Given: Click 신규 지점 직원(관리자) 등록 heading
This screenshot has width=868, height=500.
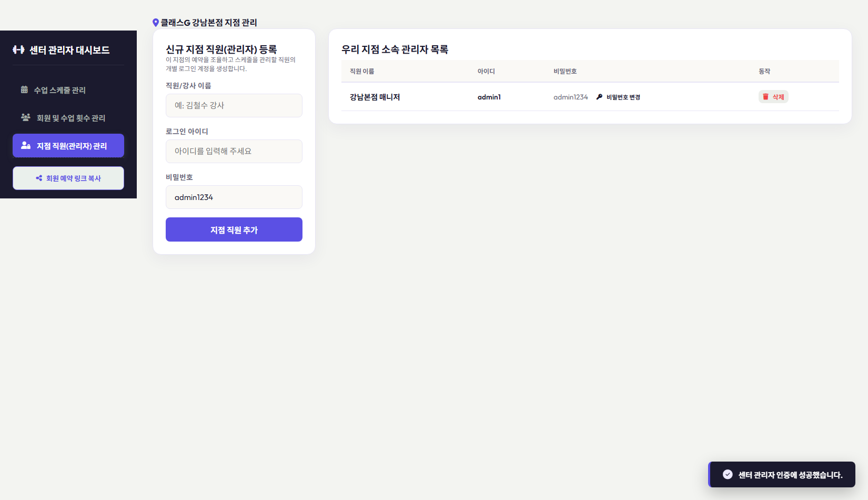Looking at the screenshot, I should [x=221, y=49].
